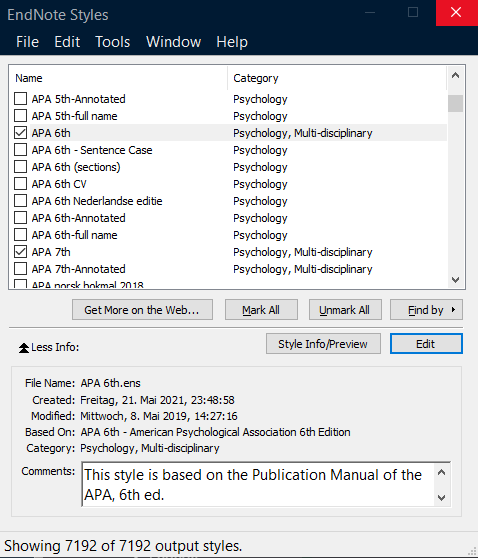Enable the APA 6th CV checkbox
The width and height of the screenshot is (478, 558).
point(20,184)
